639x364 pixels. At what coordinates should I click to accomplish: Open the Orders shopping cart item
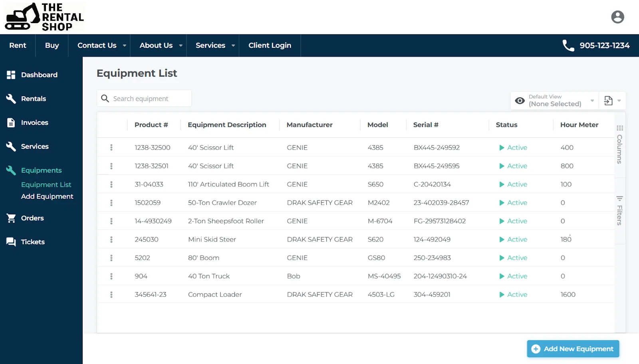32,218
